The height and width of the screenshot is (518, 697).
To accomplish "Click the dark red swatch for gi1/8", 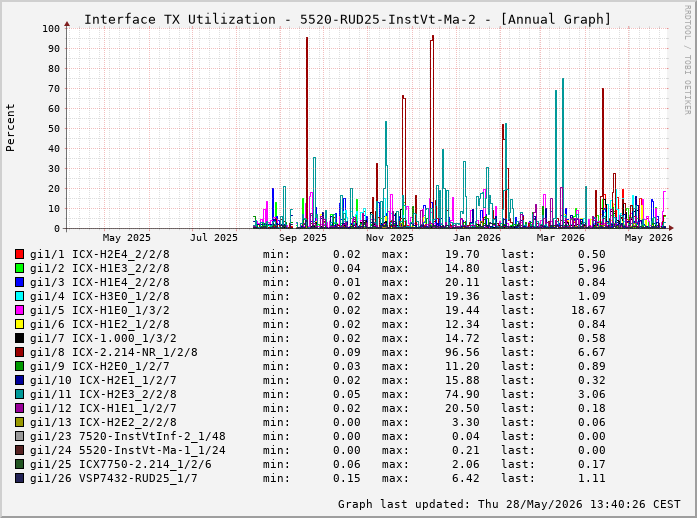I will coord(19,352).
